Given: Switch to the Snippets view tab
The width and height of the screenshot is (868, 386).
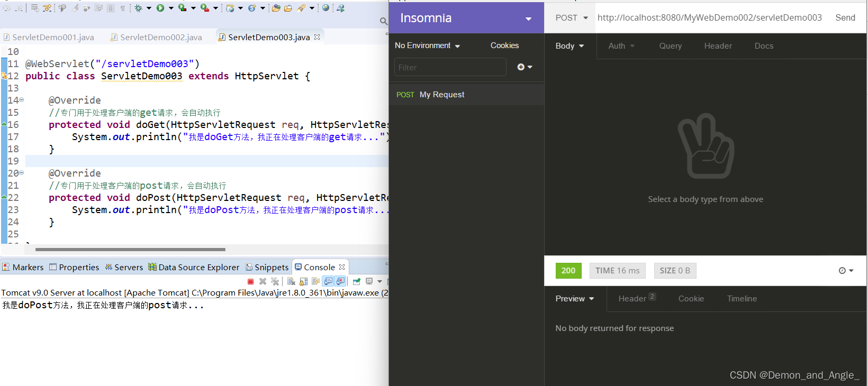Looking at the screenshot, I should coord(267,267).
